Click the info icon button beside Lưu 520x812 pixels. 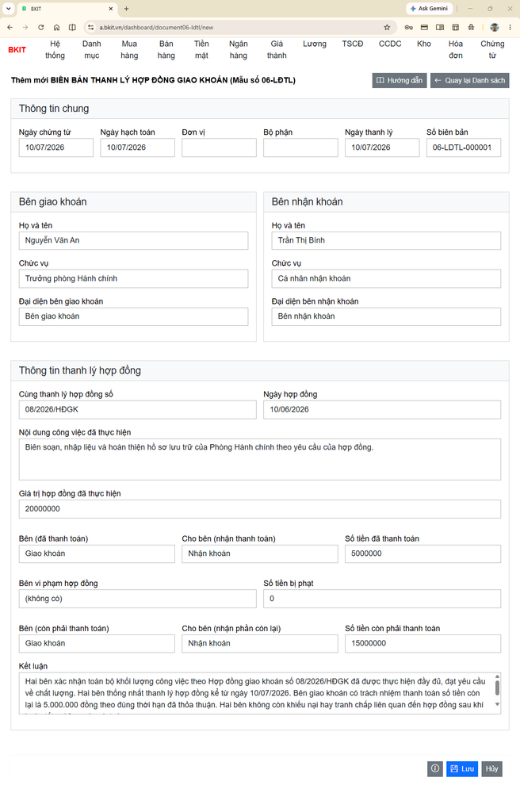435,768
